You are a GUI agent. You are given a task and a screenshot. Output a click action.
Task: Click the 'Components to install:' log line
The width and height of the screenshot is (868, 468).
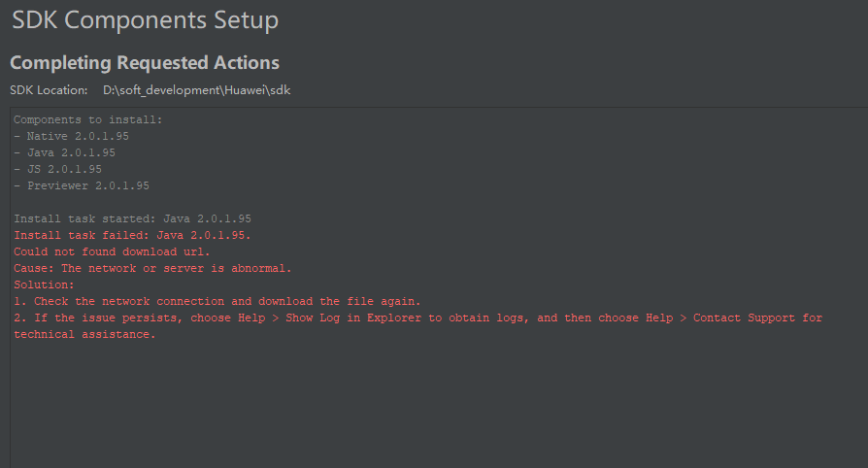88,119
